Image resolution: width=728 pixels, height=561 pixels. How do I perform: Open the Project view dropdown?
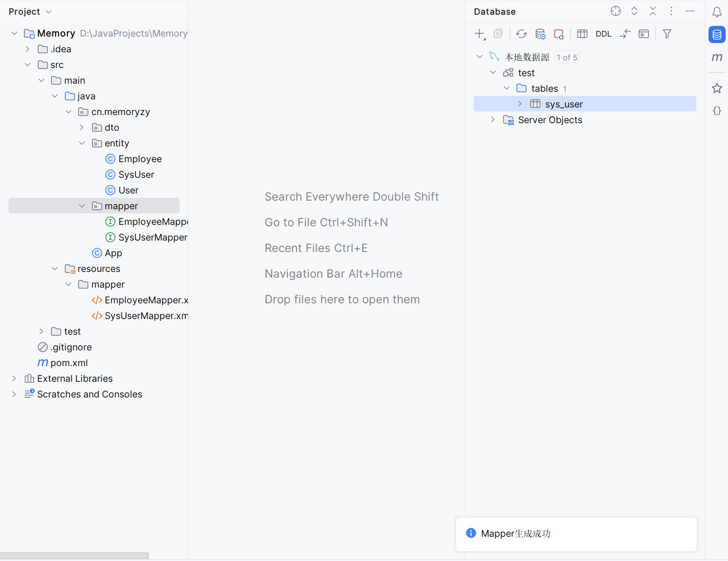(47, 11)
